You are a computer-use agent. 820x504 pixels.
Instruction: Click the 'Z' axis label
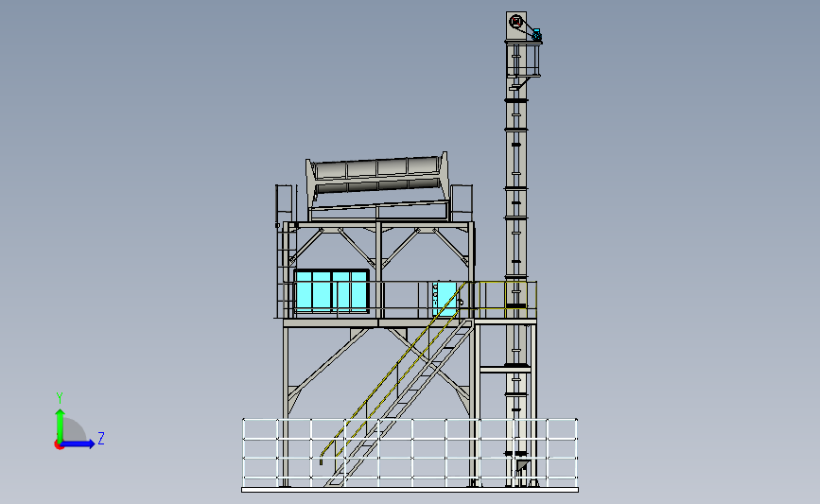pyautogui.click(x=101, y=438)
